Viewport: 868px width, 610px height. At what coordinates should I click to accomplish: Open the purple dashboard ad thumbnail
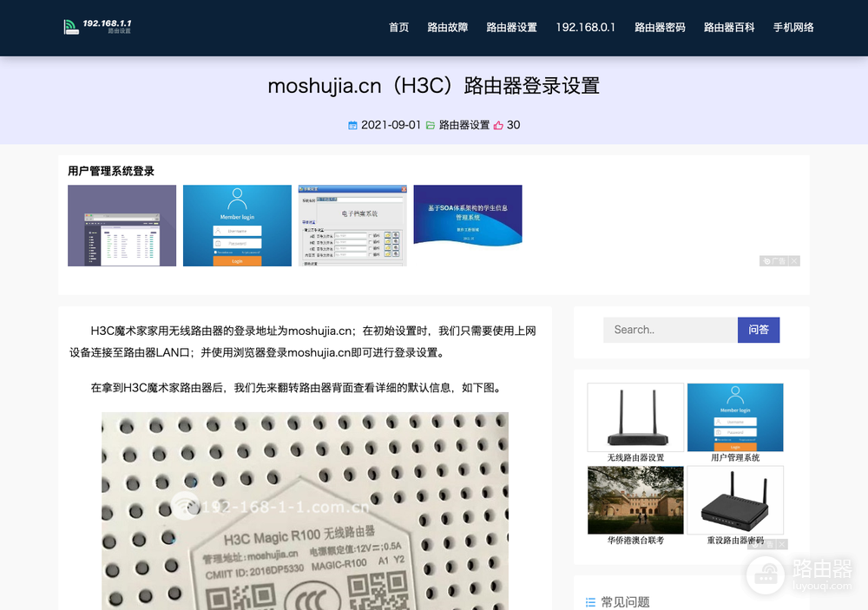point(122,226)
